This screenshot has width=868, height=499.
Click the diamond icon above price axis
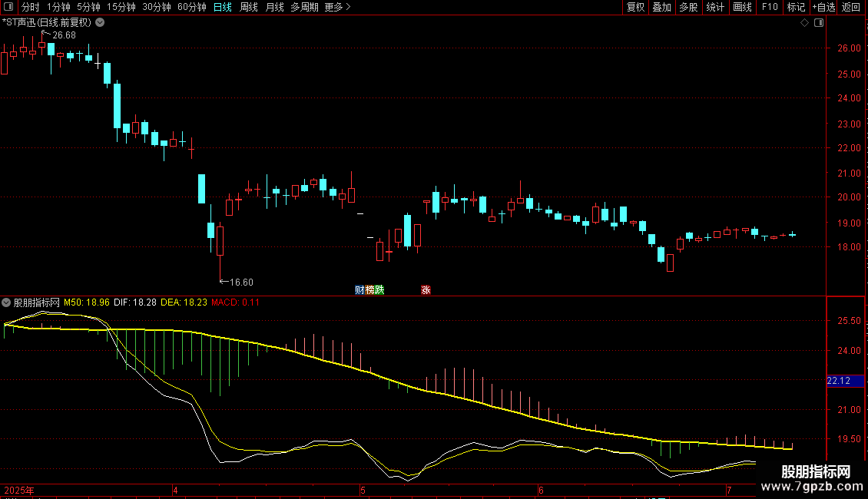805,23
